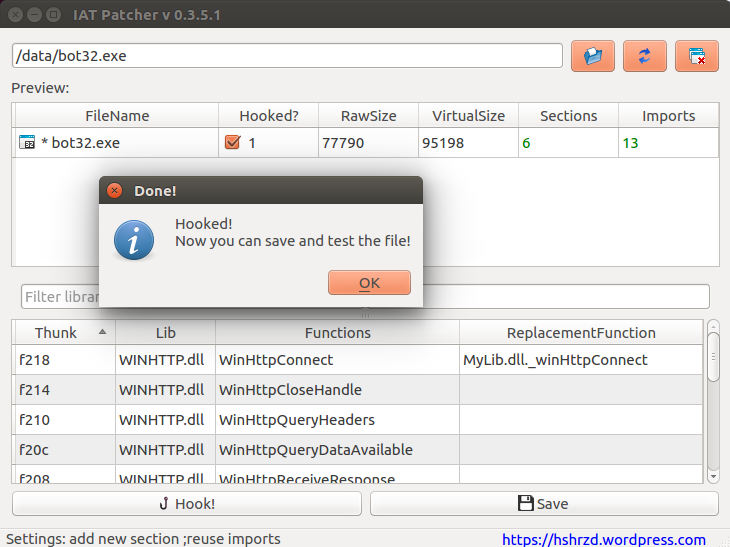730x547 pixels.
Task: Close the Done! dialog with red X
Action: 115,191
